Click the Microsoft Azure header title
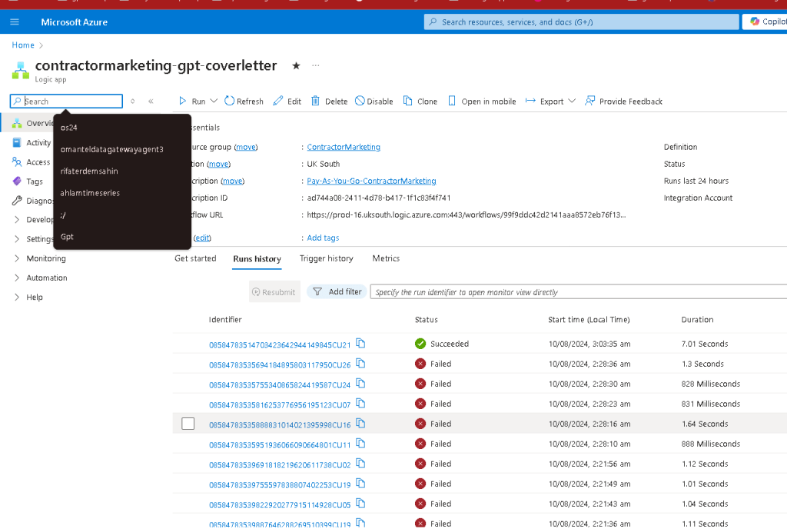Screen dimensions: 787x532 (x=75, y=22)
